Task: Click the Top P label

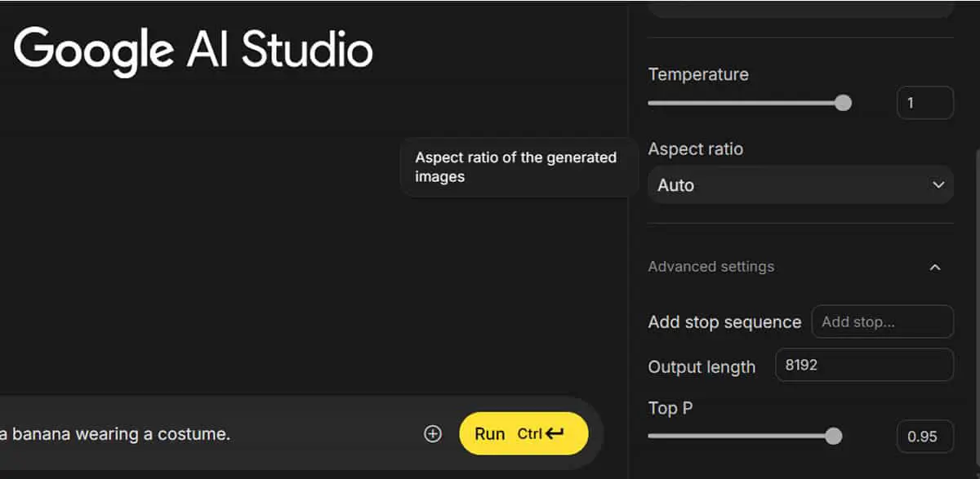Action: coord(670,408)
